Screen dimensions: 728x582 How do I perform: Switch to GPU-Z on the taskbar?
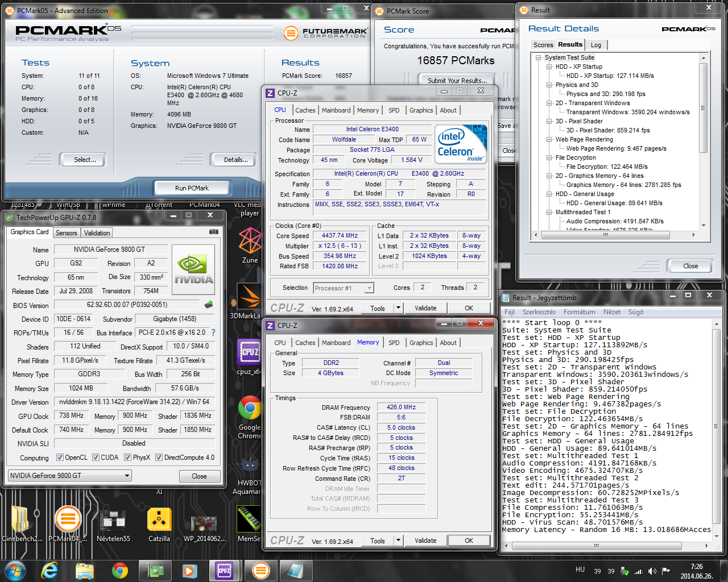155,571
